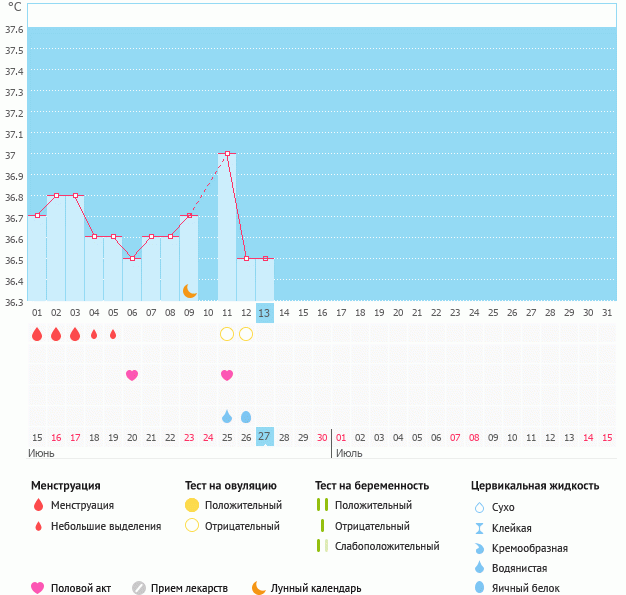The image size is (626, 595).
Task: Select the highlighted cycle day 13
Action: (264, 312)
